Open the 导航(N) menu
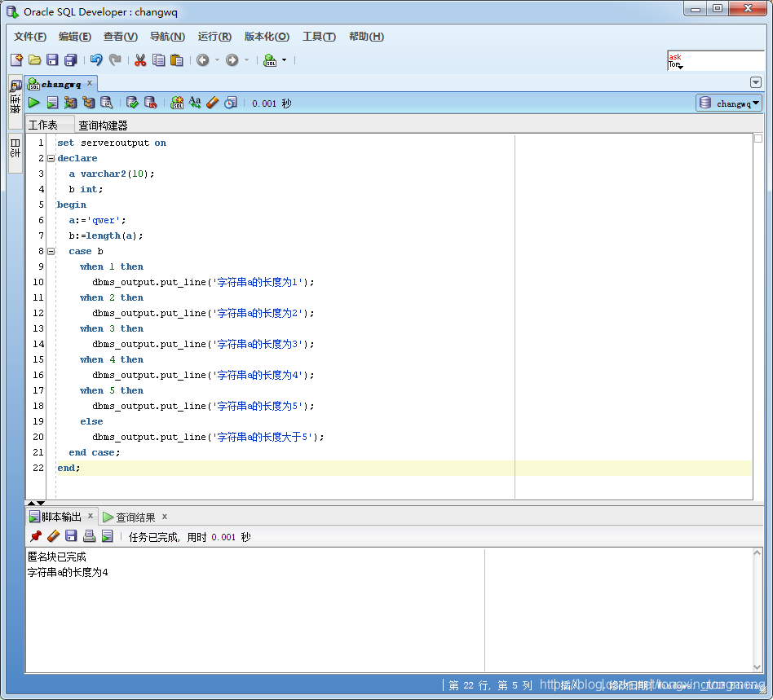This screenshot has width=773, height=700. tap(167, 37)
